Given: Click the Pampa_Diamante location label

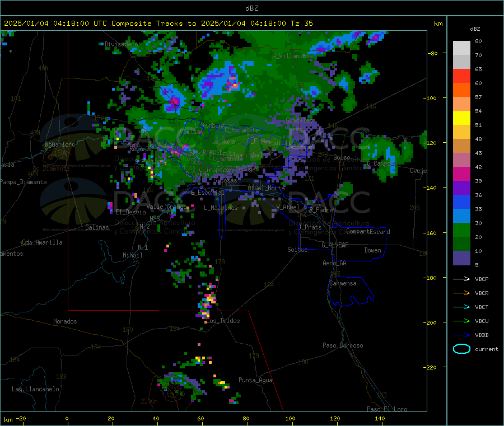Looking at the screenshot, I should pyautogui.click(x=23, y=182).
